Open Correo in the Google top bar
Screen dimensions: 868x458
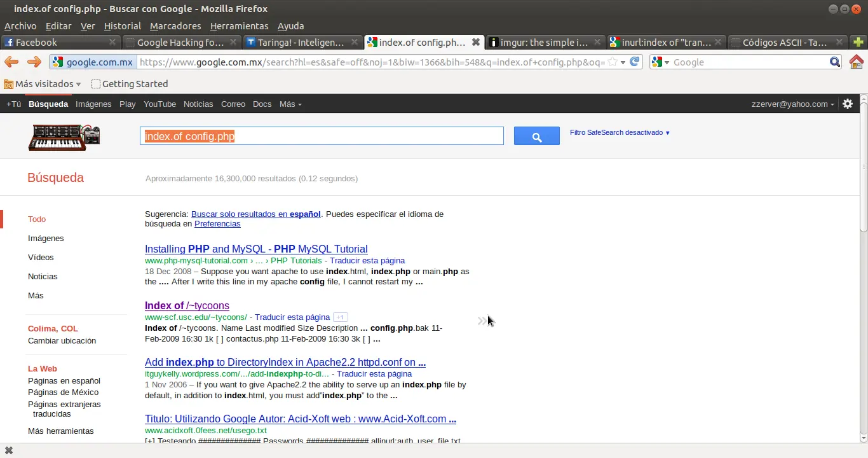(x=233, y=104)
